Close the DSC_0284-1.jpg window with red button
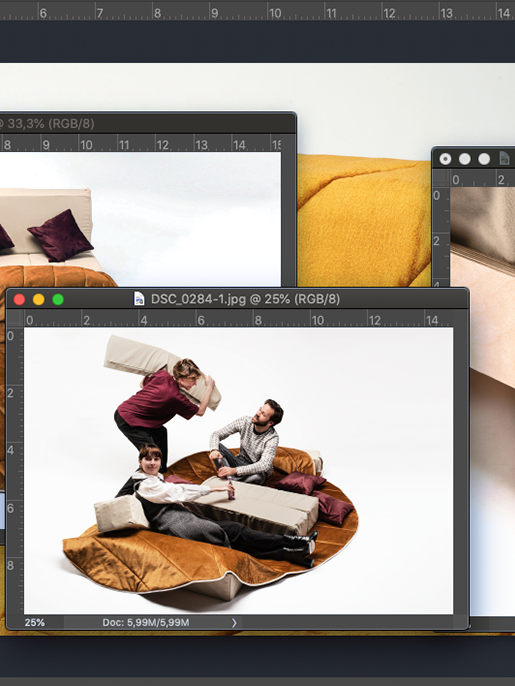 19,299
